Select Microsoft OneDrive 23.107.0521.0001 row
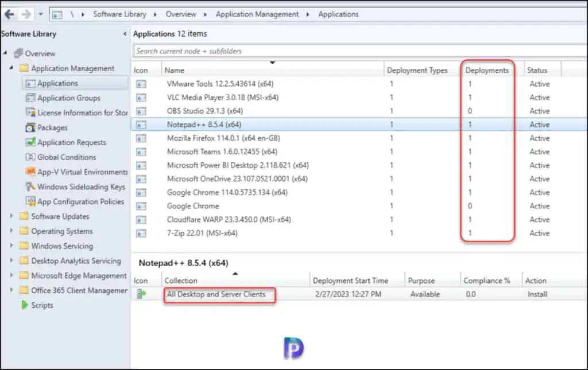Viewport: 588px width, 370px height. pos(359,178)
